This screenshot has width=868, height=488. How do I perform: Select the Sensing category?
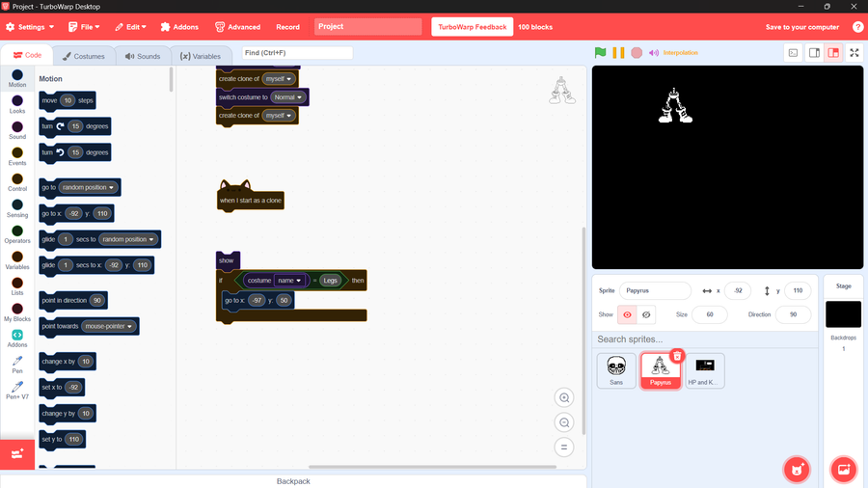click(x=17, y=208)
